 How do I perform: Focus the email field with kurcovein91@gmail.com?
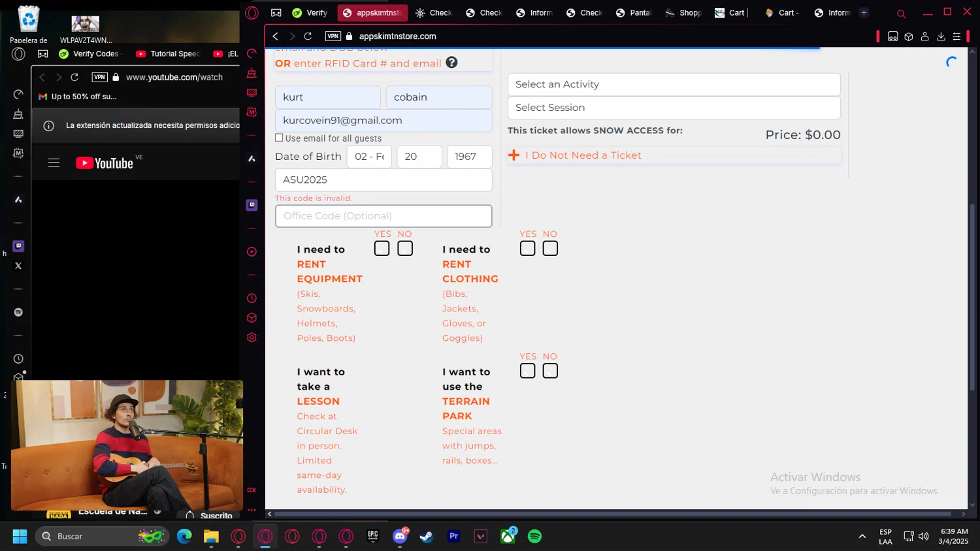pos(384,121)
